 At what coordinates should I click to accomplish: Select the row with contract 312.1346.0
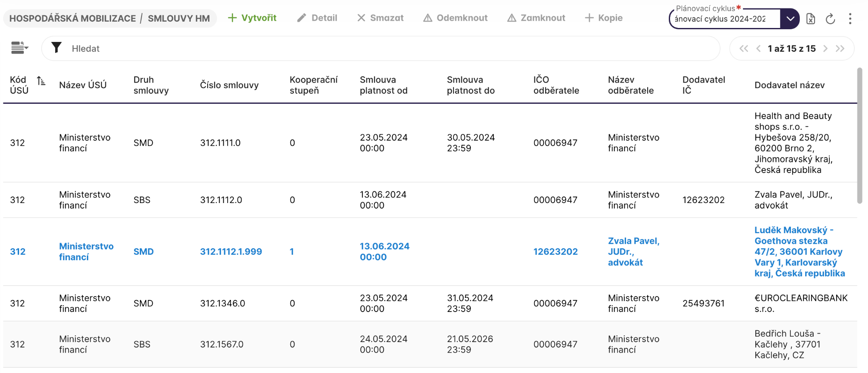tap(223, 303)
